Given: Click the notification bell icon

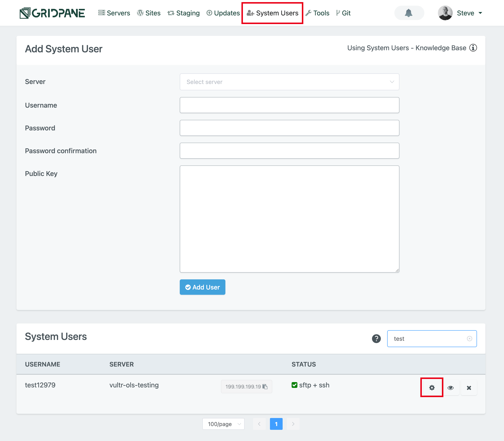Looking at the screenshot, I should [x=409, y=13].
